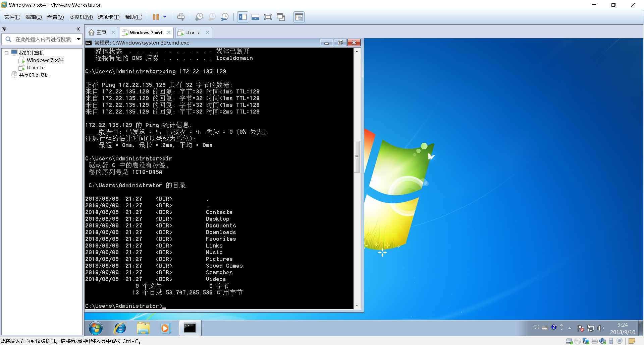Select Windows 7 x64 in the library tree
Viewport: 644px width, 345px height.
pyautogui.click(x=45, y=60)
